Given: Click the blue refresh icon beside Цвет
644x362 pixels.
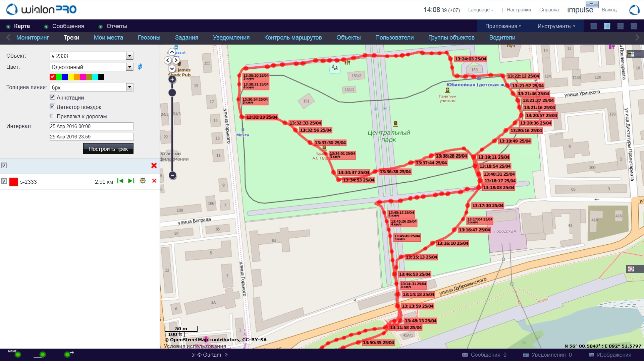Looking at the screenshot, I should point(140,67).
